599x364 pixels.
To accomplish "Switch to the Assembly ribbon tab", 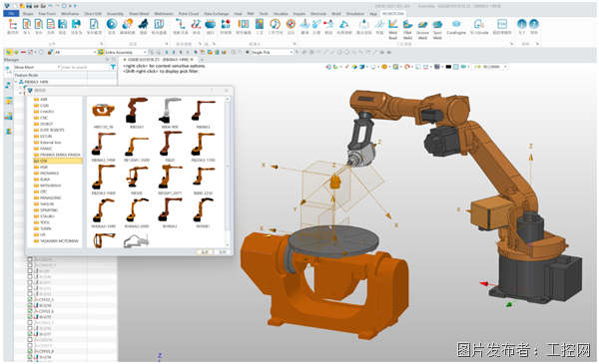I will [115, 13].
